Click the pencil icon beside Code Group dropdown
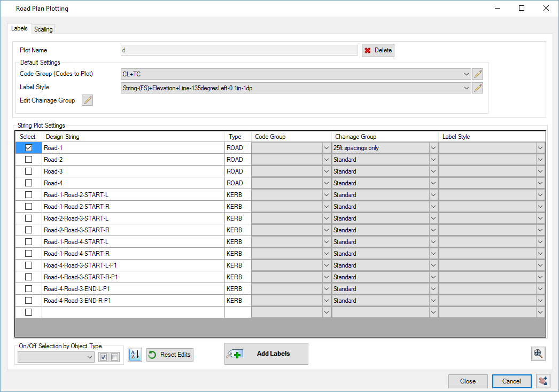Image resolution: width=559 pixels, height=392 pixels. pos(477,74)
